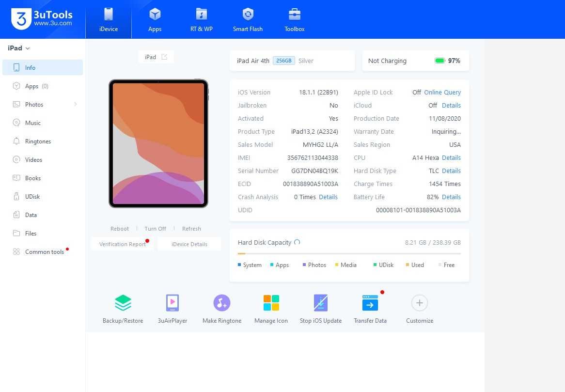
Task: Click the hard disk capacity usage bar
Action: point(349,253)
